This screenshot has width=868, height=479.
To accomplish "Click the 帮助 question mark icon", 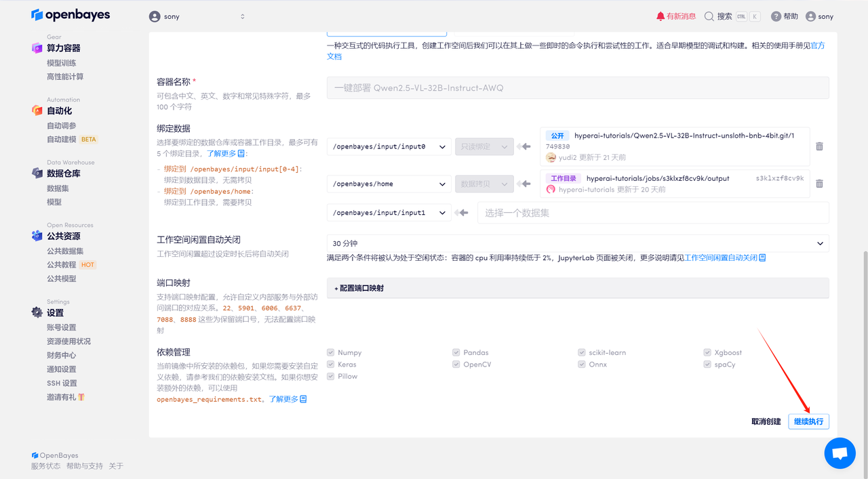I will pyautogui.click(x=776, y=16).
